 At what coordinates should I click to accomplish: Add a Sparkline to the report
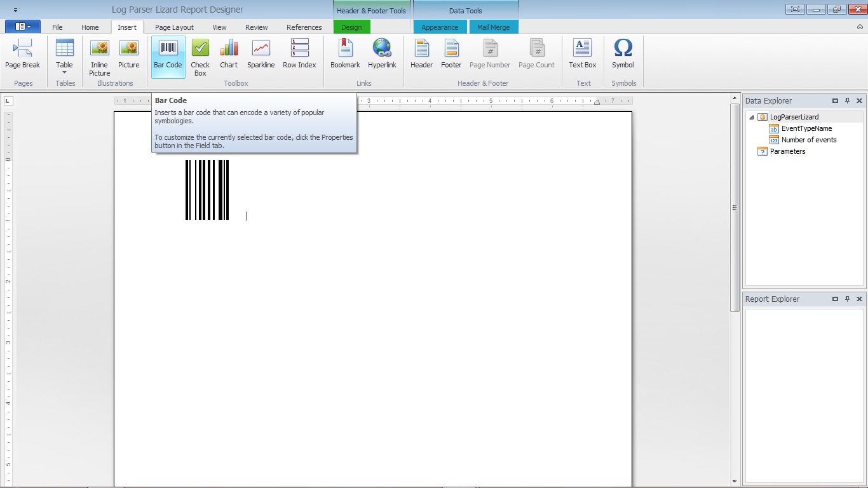[261, 54]
